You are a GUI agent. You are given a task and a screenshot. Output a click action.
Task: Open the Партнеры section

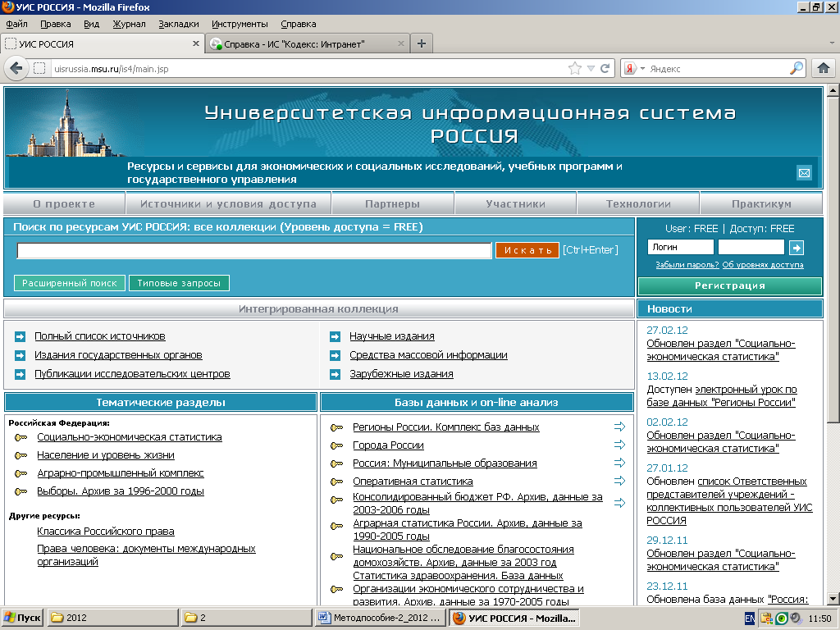pyautogui.click(x=393, y=204)
